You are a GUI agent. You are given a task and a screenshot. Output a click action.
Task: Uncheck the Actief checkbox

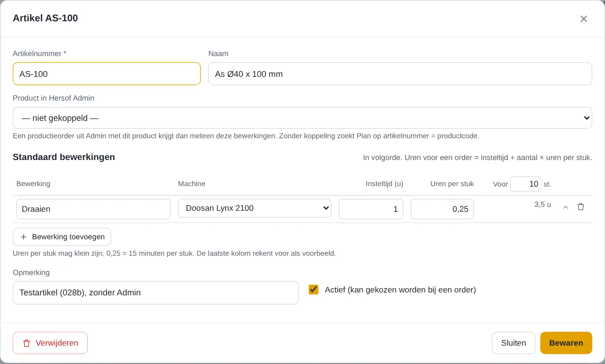pyautogui.click(x=314, y=290)
